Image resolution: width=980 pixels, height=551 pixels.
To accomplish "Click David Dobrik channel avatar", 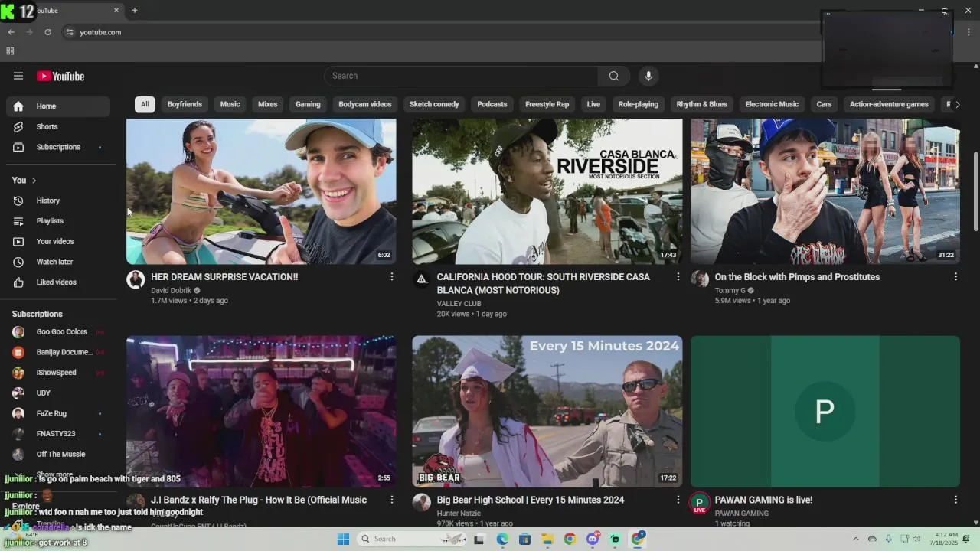I will click(x=136, y=279).
